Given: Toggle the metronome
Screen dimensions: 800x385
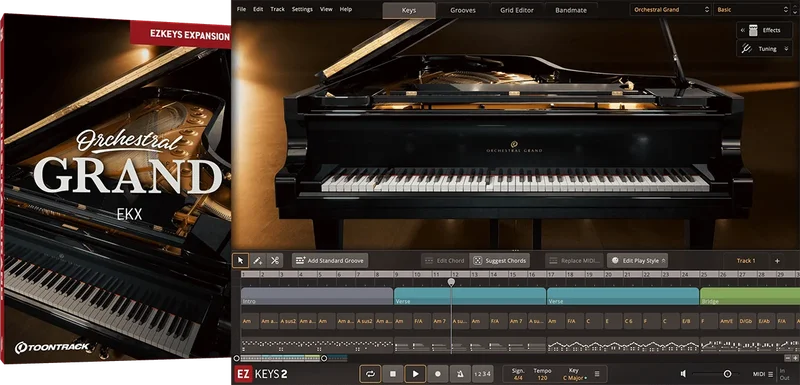Looking at the screenshot, I should click(x=460, y=374).
